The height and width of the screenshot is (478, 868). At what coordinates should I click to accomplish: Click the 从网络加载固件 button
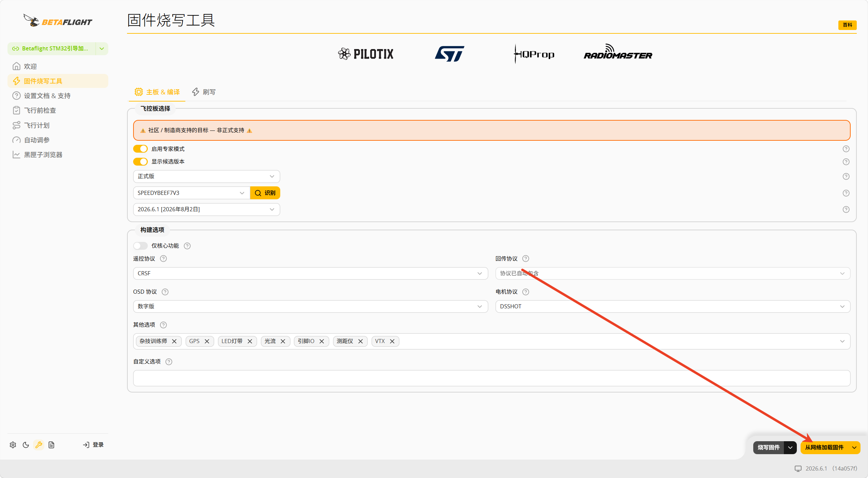[x=824, y=447]
